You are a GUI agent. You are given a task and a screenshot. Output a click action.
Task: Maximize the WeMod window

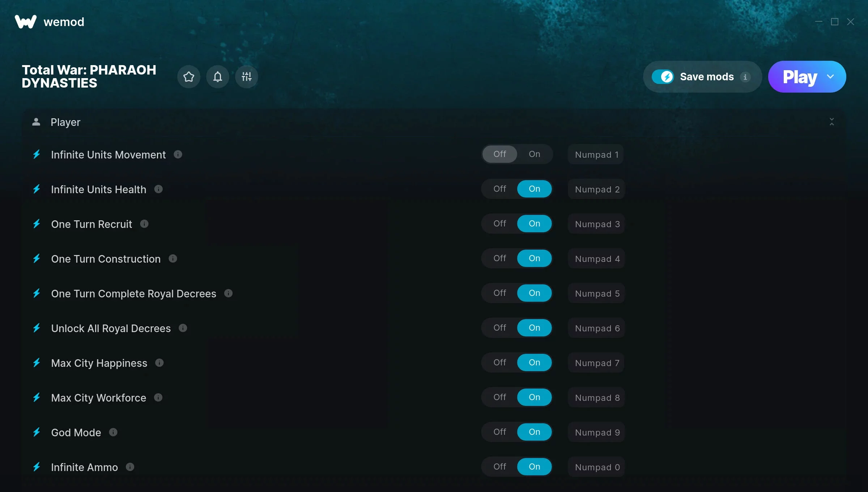click(x=835, y=22)
